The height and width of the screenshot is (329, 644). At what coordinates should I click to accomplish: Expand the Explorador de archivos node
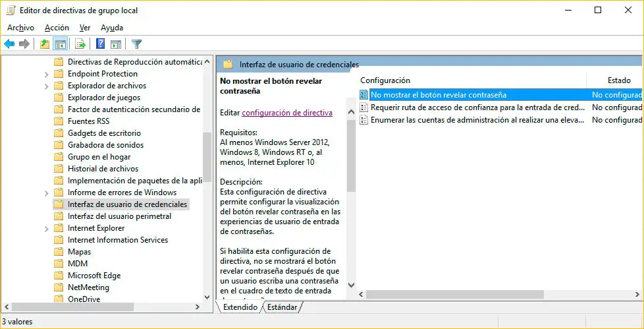coord(46,86)
